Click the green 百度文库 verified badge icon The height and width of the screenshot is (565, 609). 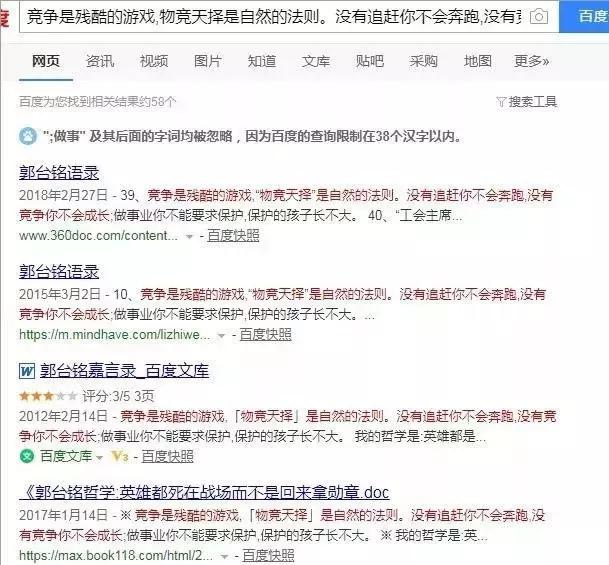(27, 456)
